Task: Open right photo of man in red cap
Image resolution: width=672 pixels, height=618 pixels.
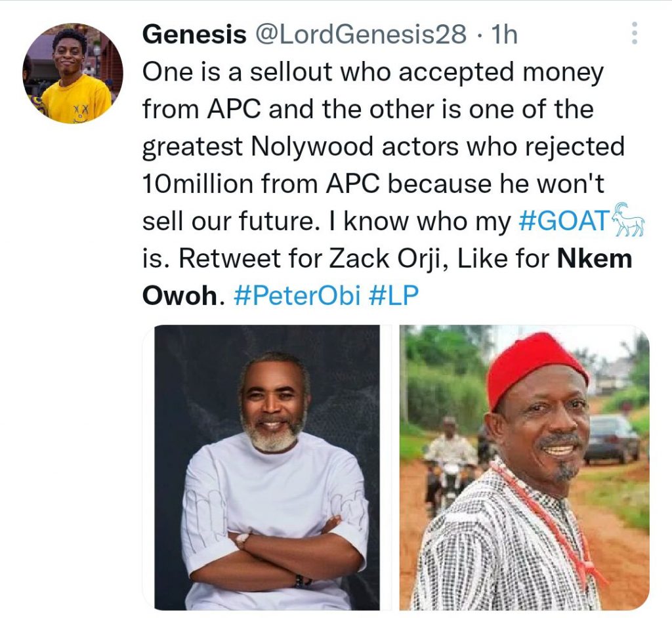Action: click(524, 467)
